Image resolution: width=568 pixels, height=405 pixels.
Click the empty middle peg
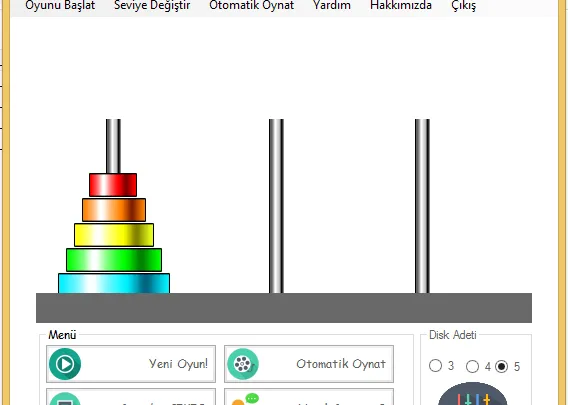click(x=276, y=206)
